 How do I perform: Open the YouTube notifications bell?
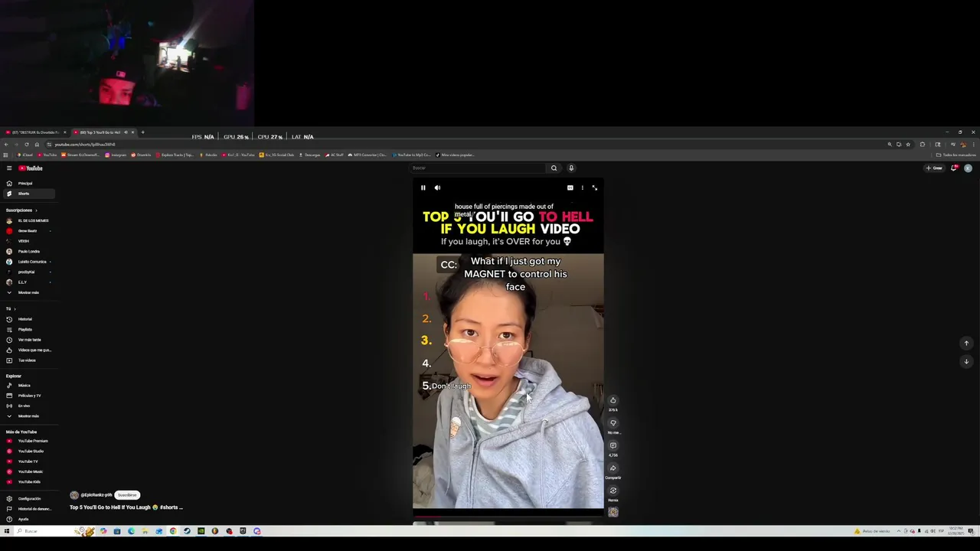click(x=954, y=168)
